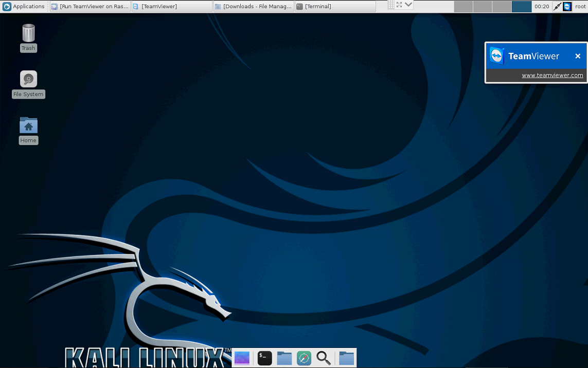Switch to the Terminal taskbar window
Screen dimensions: 588x368
pos(335,6)
